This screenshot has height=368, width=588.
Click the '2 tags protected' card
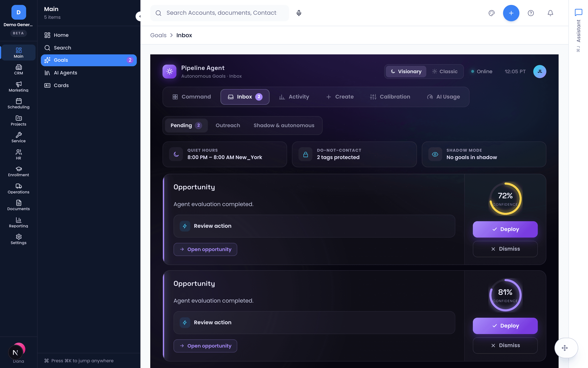[354, 154]
